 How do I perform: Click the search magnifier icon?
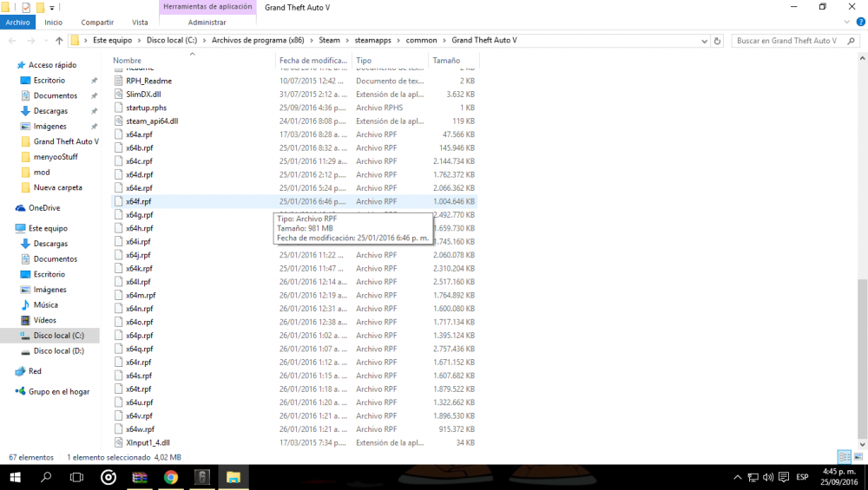point(851,41)
